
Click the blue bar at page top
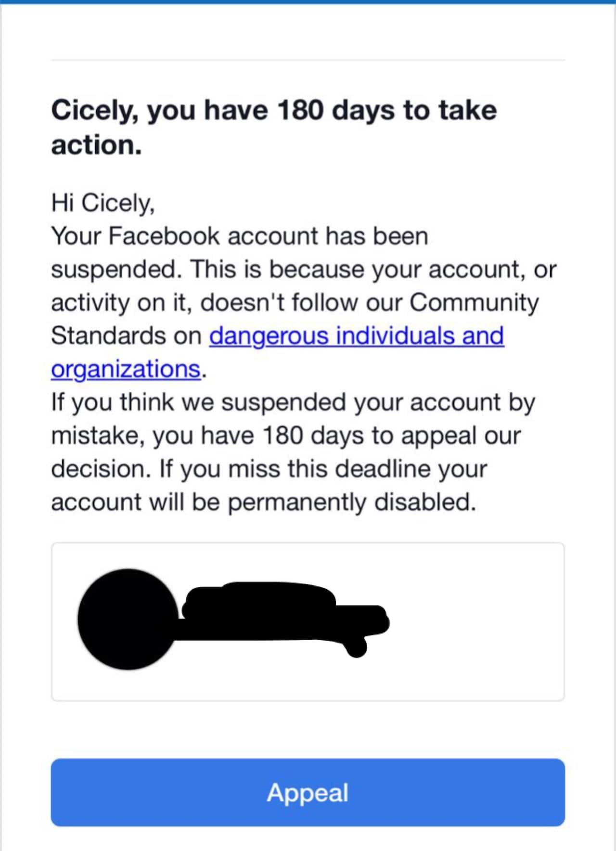(308, 1)
